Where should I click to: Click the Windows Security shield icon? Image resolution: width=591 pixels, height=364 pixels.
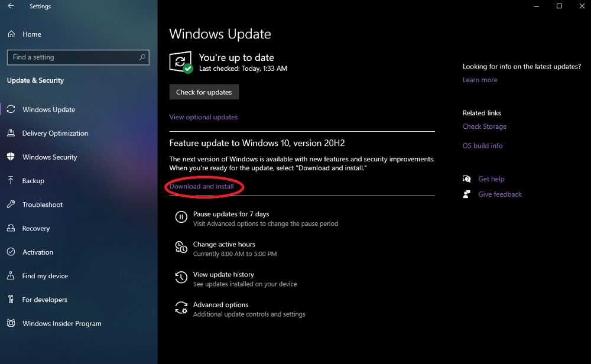11,157
